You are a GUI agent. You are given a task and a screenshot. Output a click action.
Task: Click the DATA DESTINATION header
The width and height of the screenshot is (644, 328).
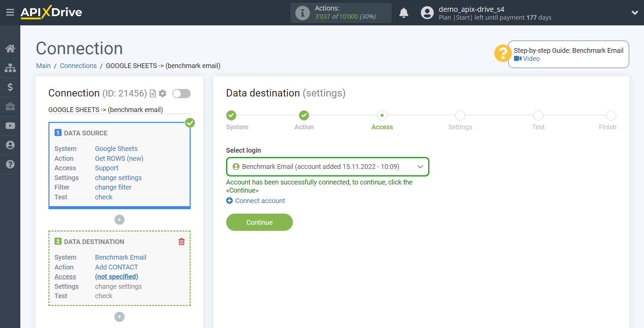(x=94, y=242)
